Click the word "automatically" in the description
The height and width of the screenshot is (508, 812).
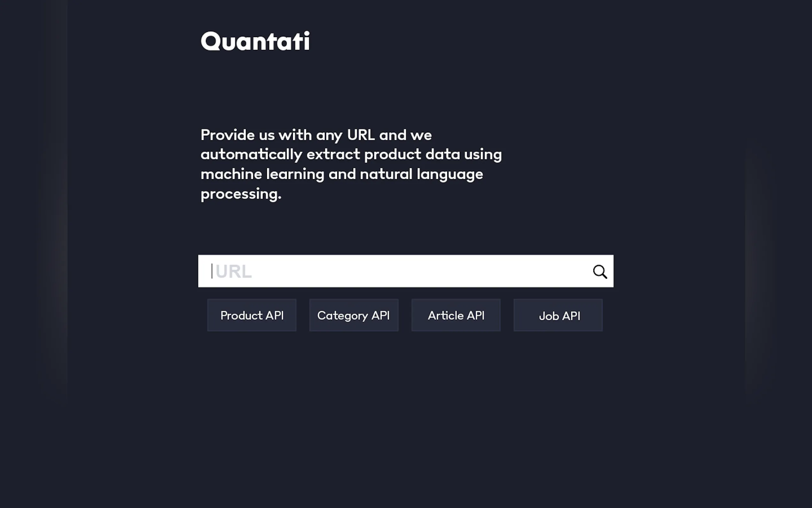tap(251, 155)
